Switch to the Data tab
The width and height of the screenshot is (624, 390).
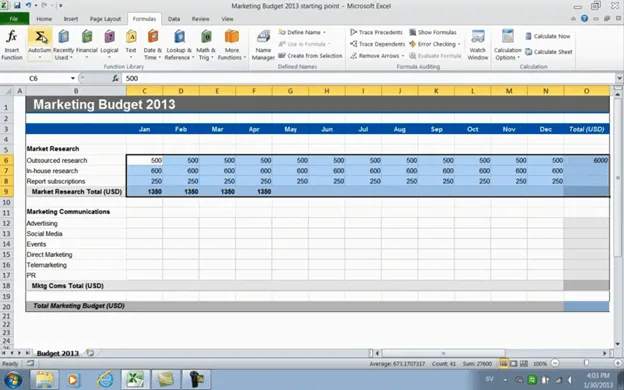pyautogui.click(x=174, y=19)
